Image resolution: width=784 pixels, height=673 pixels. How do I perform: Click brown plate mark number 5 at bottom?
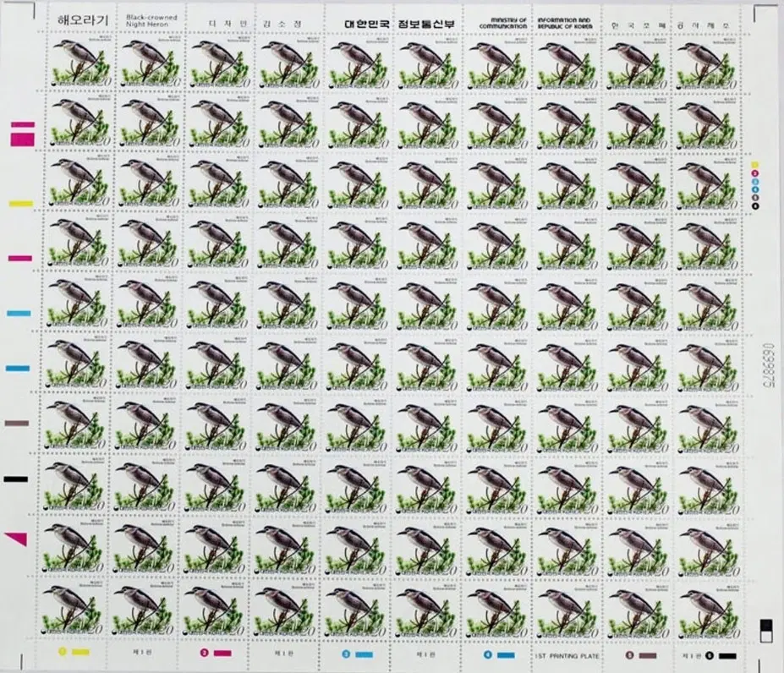pos(641,655)
